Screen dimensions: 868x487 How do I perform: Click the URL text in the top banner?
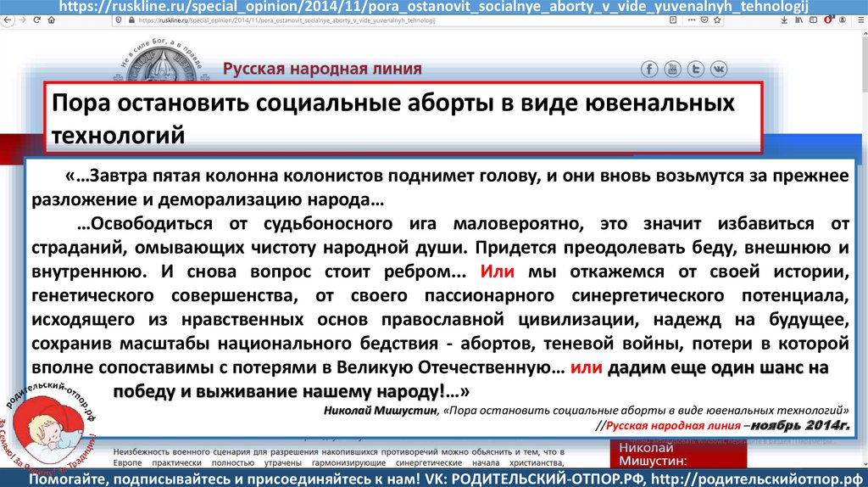434,7
